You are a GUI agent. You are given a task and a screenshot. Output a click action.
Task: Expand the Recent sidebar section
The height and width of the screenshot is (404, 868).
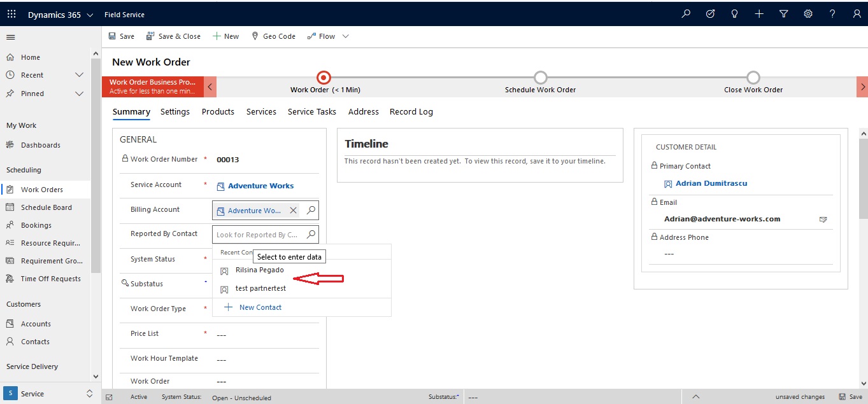point(79,75)
